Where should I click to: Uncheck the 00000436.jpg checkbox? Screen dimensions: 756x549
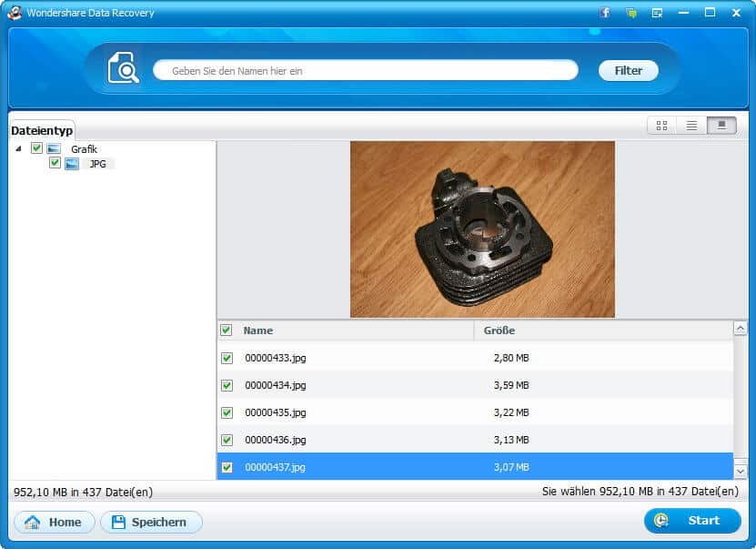pos(227,440)
